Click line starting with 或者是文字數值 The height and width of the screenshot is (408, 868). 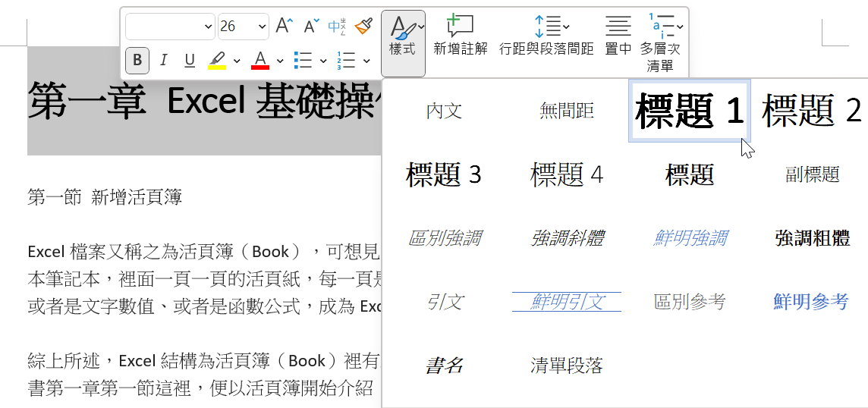tap(203, 306)
